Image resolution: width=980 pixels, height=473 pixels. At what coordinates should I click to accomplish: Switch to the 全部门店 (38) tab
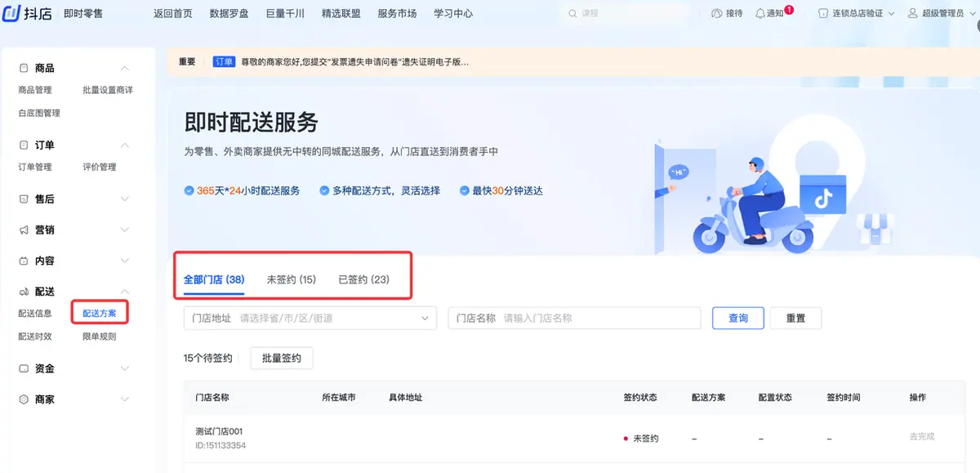tap(214, 280)
